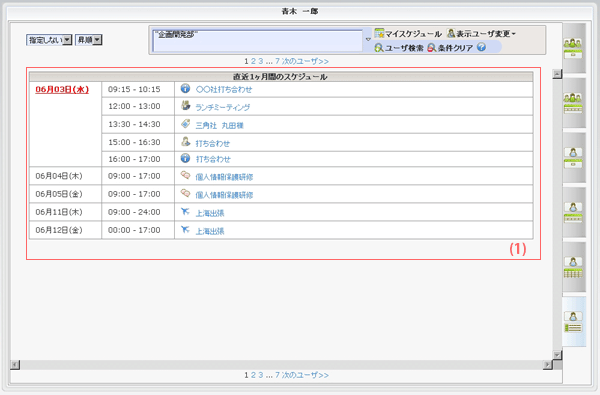Open 個人情報保護研修 on 06月04日(木)

point(224,177)
